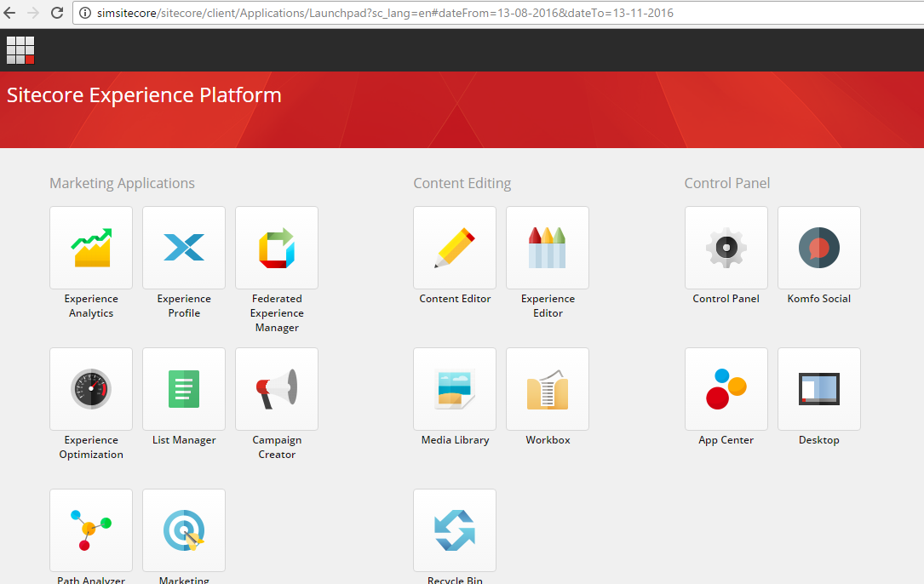
Task: Open Experience Optimization gauge icon
Action: tap(91, 389)
